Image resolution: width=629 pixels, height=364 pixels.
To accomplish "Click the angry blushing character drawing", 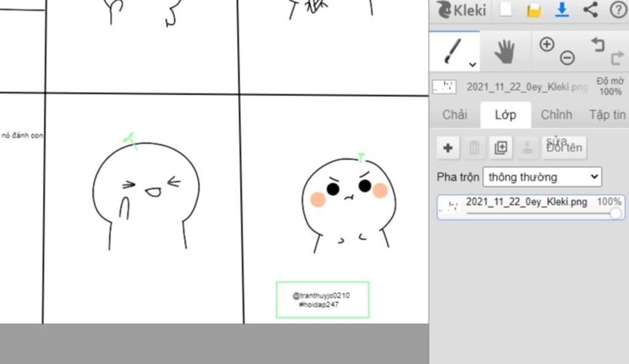I will pyautogui.click(x=349, y=203).
